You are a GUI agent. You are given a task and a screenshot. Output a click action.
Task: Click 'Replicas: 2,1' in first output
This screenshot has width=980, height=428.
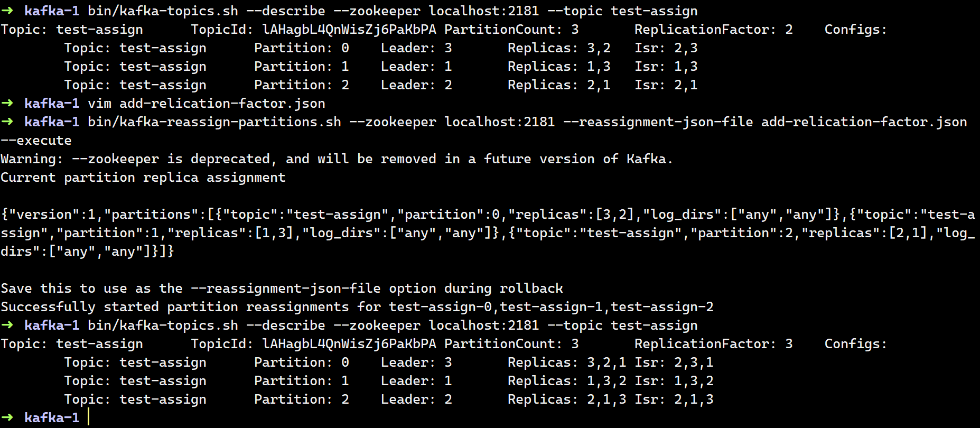pyautogui.click(x=559, y=85)
